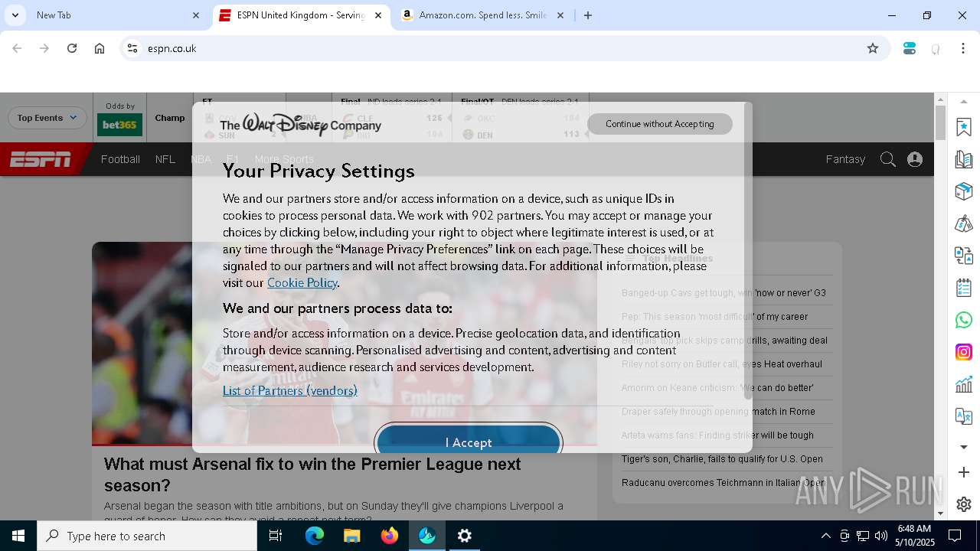Open the ESPN user profile icon
The width and height of the screenshot is (980, 551).
915,159
